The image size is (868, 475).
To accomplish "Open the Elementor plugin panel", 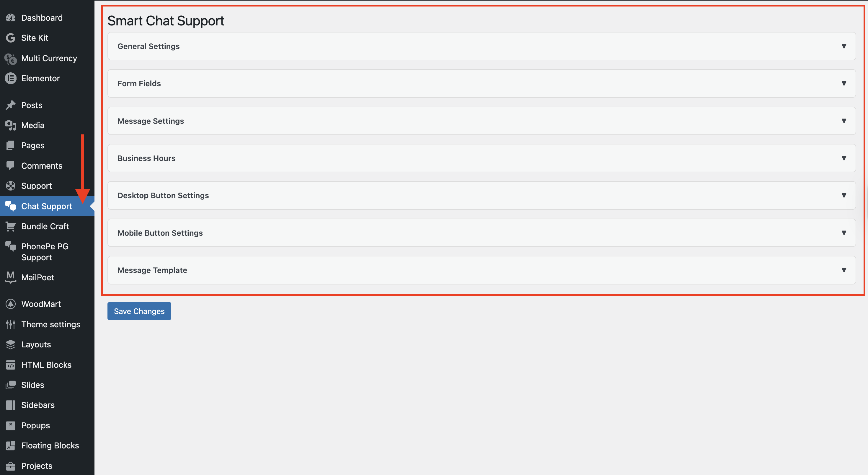I will click(40, 78).
